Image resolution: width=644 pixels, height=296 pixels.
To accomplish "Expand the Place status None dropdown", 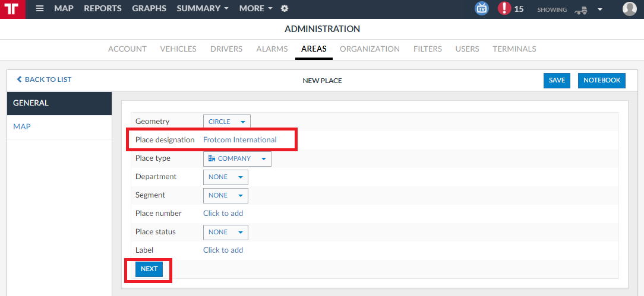I will point(226,232).
